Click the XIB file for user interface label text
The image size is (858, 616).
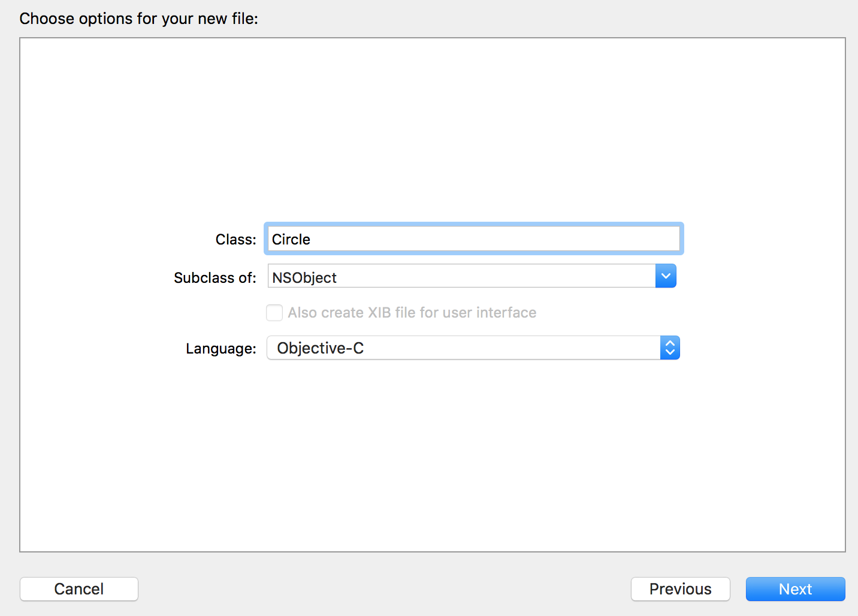click(412, 313)
